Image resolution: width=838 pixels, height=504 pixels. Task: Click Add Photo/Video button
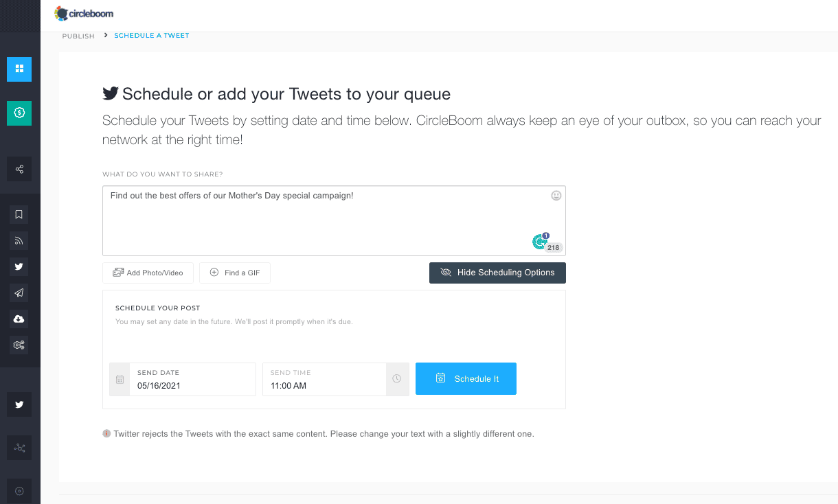(x=148, y=273)
